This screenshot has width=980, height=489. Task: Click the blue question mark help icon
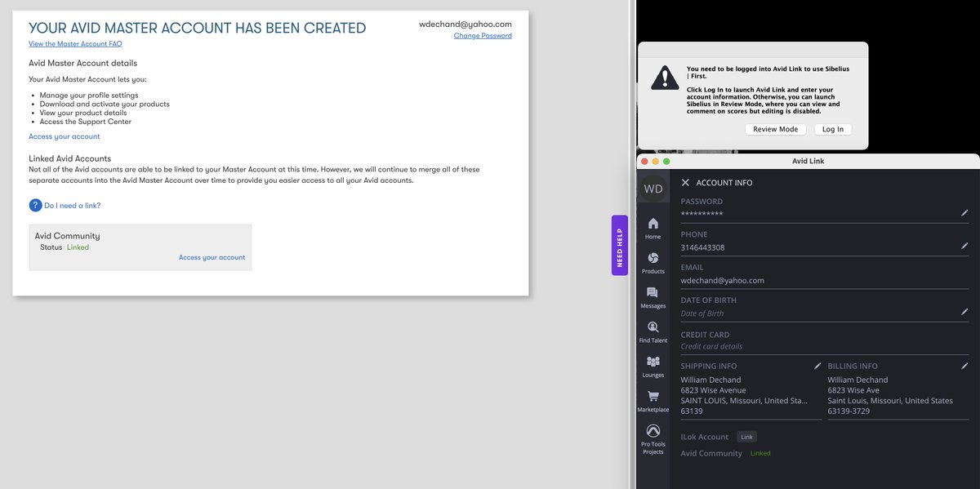click(35, 206)
